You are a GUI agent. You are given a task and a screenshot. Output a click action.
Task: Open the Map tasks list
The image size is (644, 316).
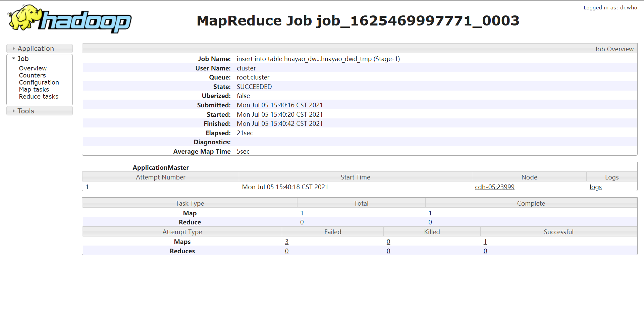(x=34, y=89)
